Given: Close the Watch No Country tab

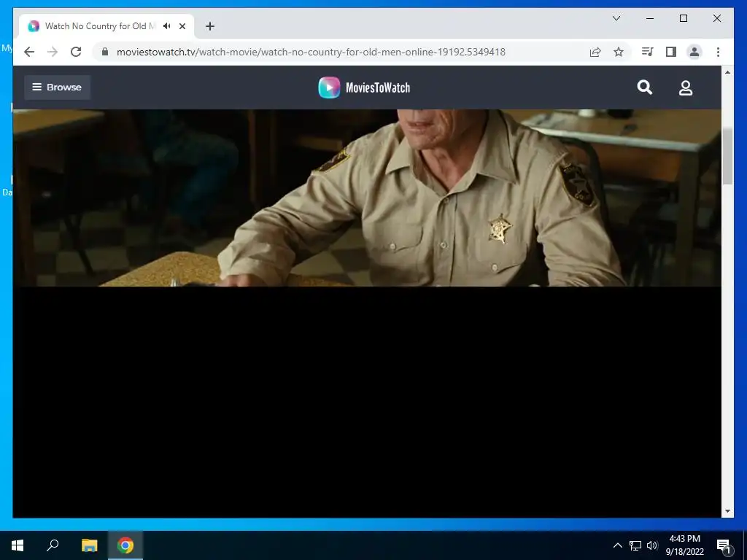Looking at the screenshot, I should point(182,26).
